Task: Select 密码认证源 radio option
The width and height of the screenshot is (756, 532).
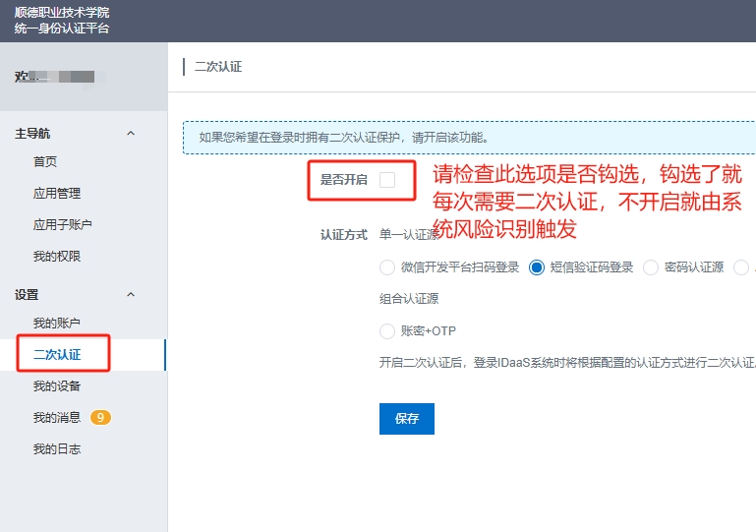Action: 651,266
